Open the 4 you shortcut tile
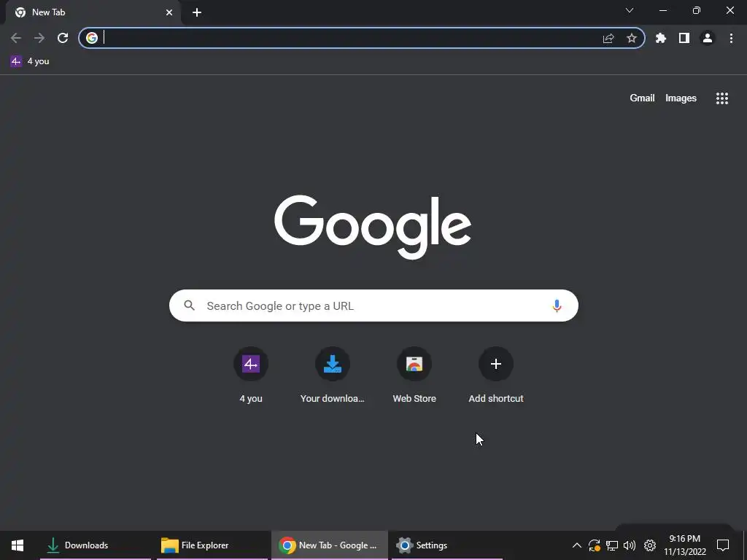This screenshot has width=747, height=560. point(251,376)
